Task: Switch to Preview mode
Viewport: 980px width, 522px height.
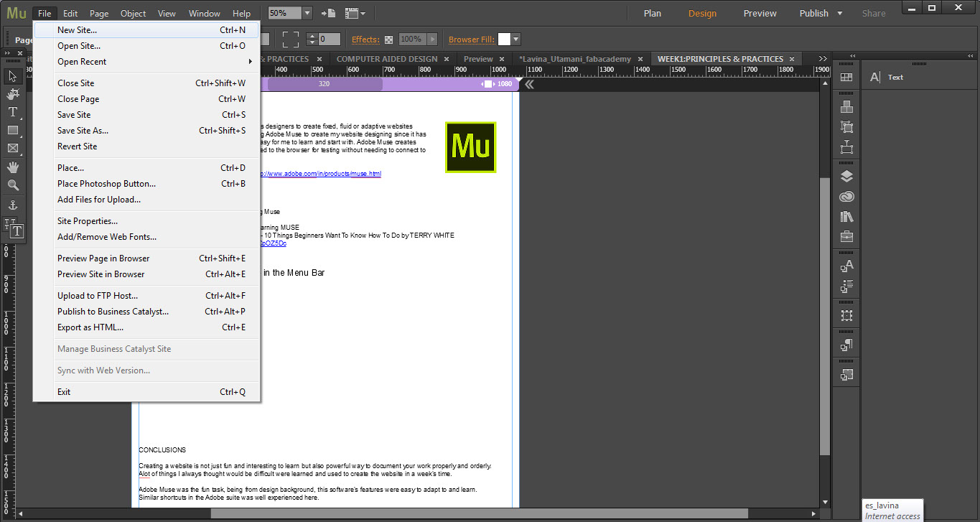Action: pos(760,13)
